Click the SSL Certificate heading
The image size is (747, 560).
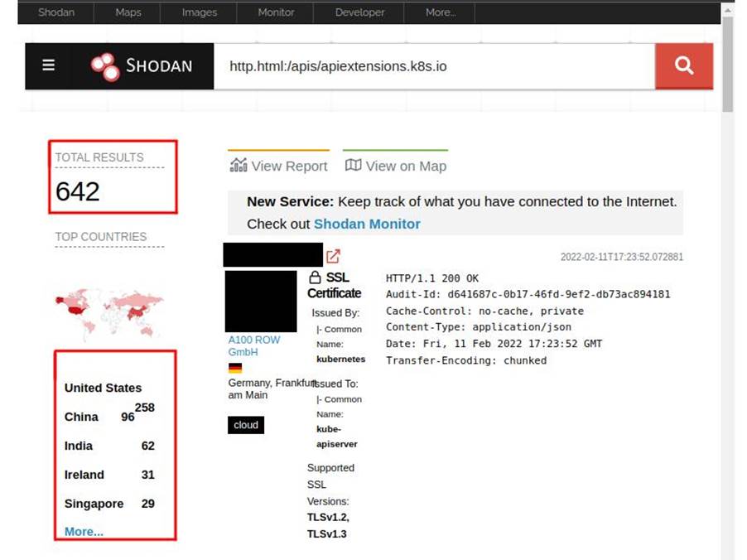click(335, 285)
